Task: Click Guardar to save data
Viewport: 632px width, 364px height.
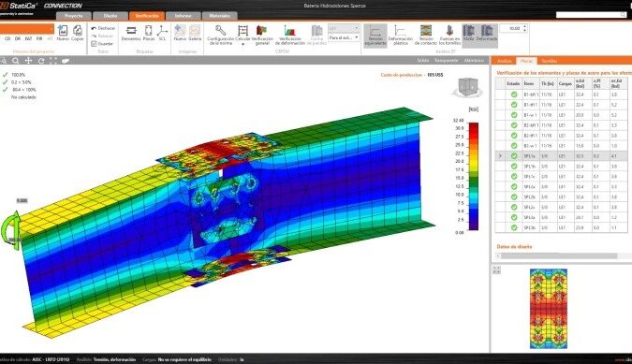Action: coord(102,43)
